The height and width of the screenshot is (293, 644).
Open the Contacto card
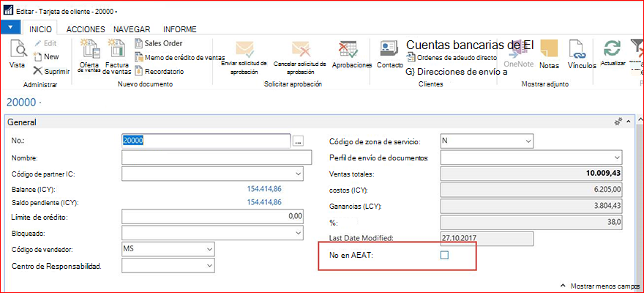point(390,55)
